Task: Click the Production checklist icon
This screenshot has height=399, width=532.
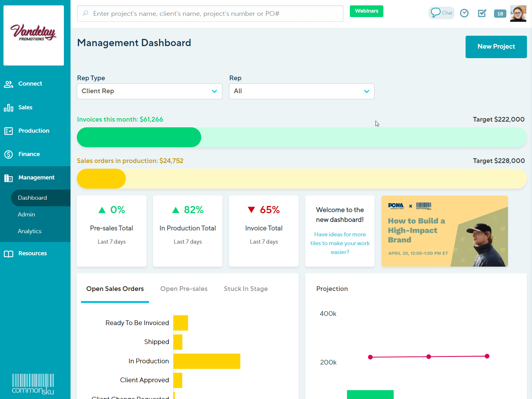Action: [9, 131]
